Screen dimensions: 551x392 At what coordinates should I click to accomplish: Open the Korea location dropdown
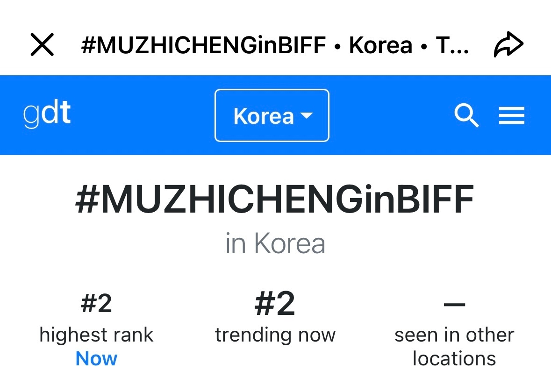pos(272,115)
